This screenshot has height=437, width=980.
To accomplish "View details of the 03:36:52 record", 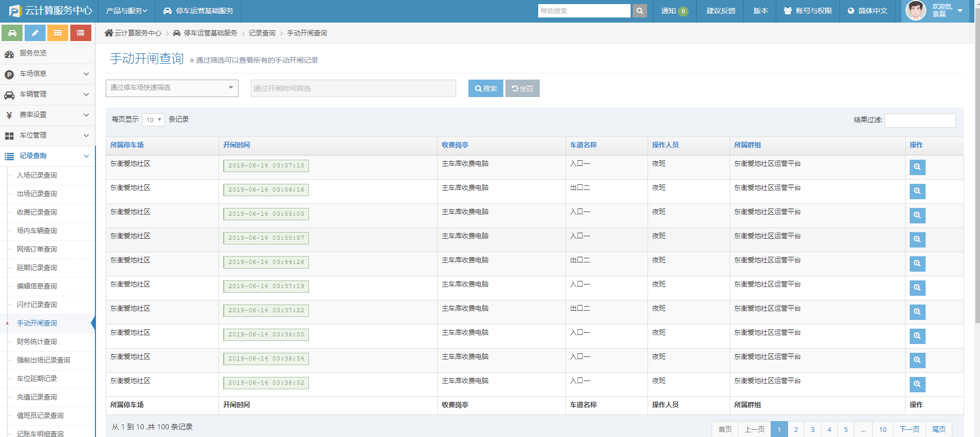I will coord(917,385).
